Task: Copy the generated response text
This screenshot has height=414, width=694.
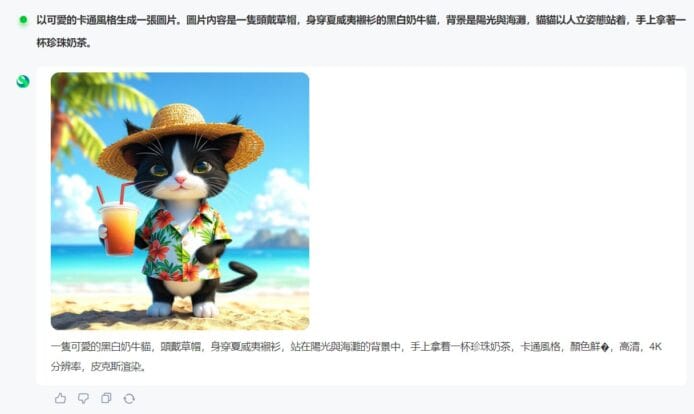Action: [106, 398]
